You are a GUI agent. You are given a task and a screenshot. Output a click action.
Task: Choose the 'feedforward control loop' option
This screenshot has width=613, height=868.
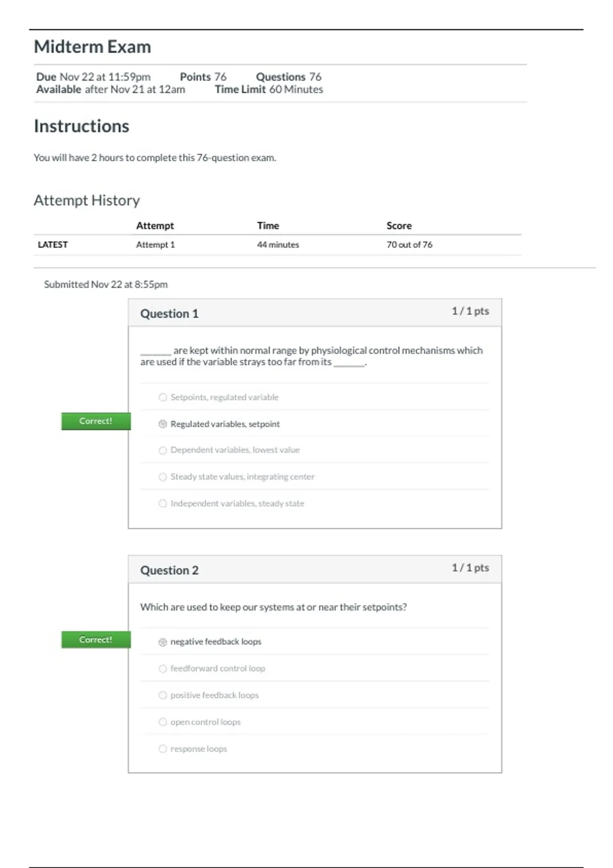click(x=162, y=668)
